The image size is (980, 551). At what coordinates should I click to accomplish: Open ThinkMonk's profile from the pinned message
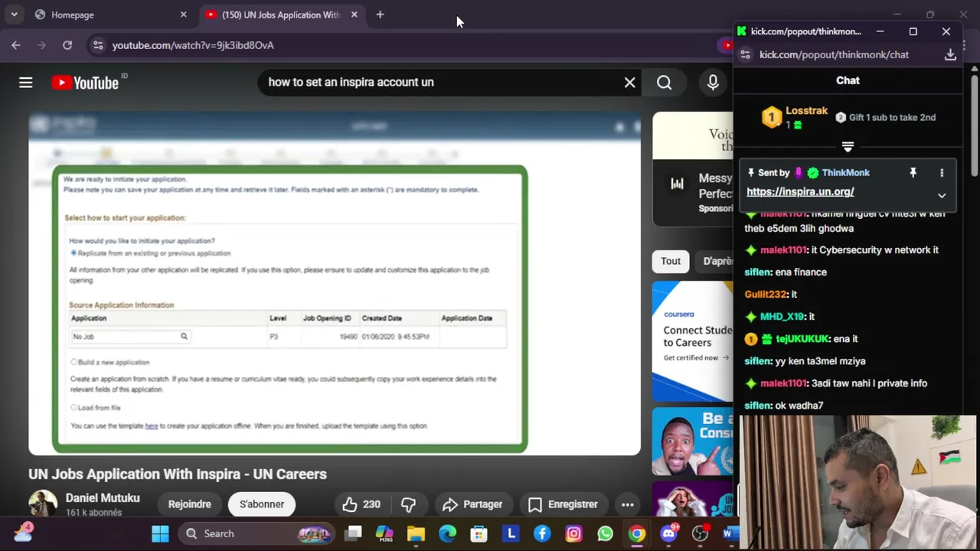846,173
